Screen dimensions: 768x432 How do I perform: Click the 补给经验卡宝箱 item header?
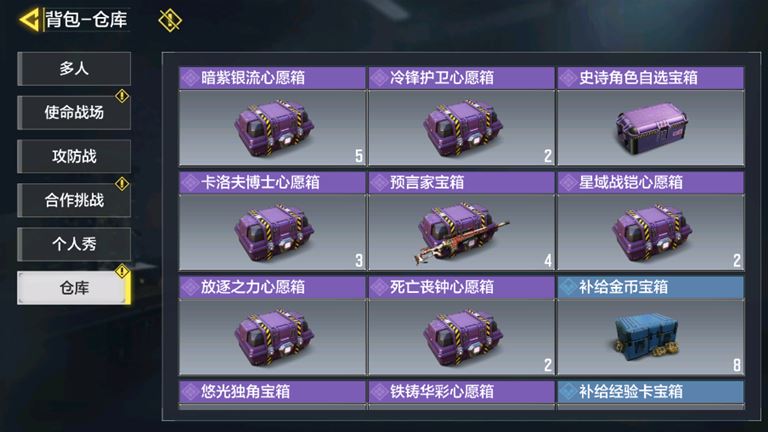click(x=650, y=392)
